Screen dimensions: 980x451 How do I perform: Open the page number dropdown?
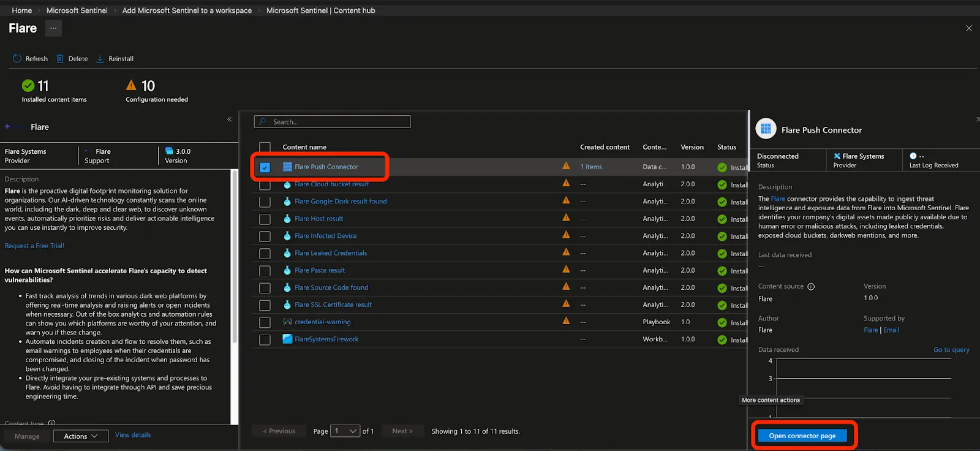(345, 431)
